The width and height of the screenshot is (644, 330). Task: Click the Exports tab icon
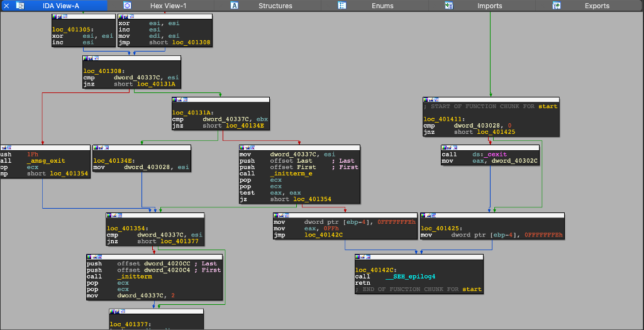[x=557, y=6]
